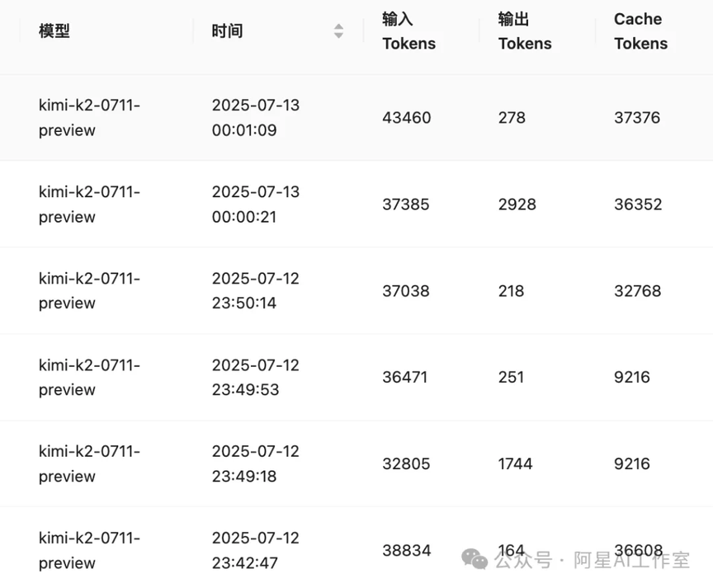Image resolution: width=713 pixels, height=588 pixels.
Task: Click the input tokens value 36471
Action: coord(404,377)
